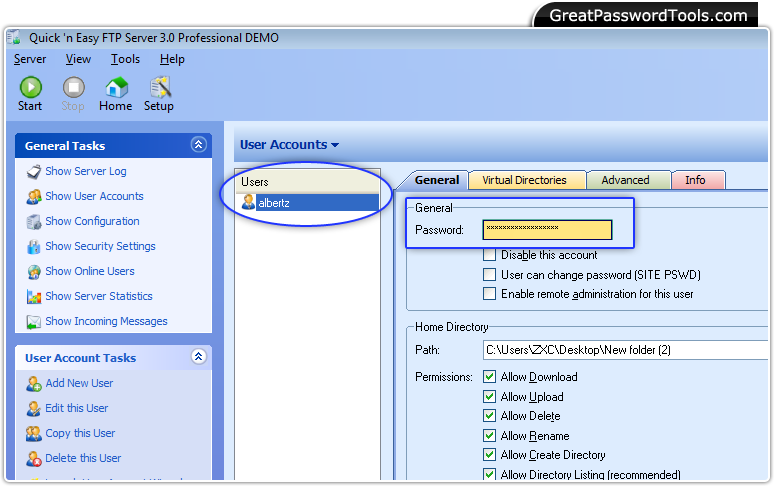Open Show Incoming Messages link
This screenshot has height=486, width=774.
click(106, 322)
